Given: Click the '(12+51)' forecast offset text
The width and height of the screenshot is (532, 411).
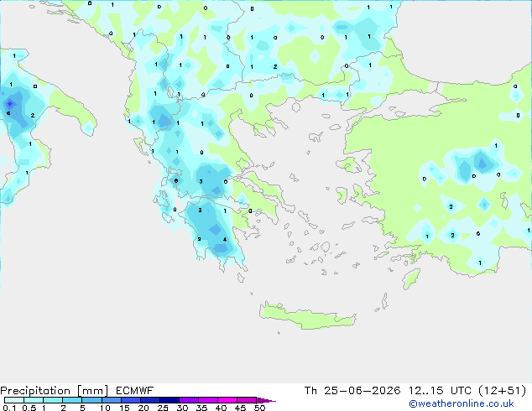Looking at the screenshot, I should pos(502,391).
